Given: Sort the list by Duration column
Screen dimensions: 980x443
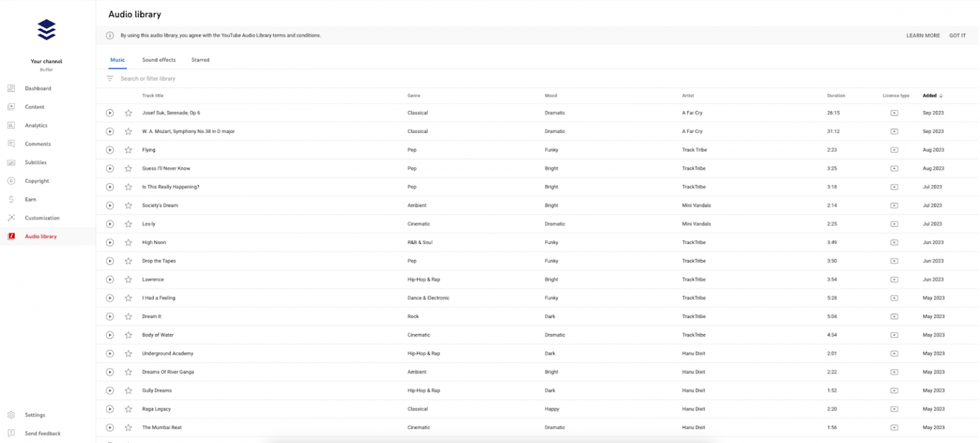Looking at the screenshot, I should coord(836,96).
